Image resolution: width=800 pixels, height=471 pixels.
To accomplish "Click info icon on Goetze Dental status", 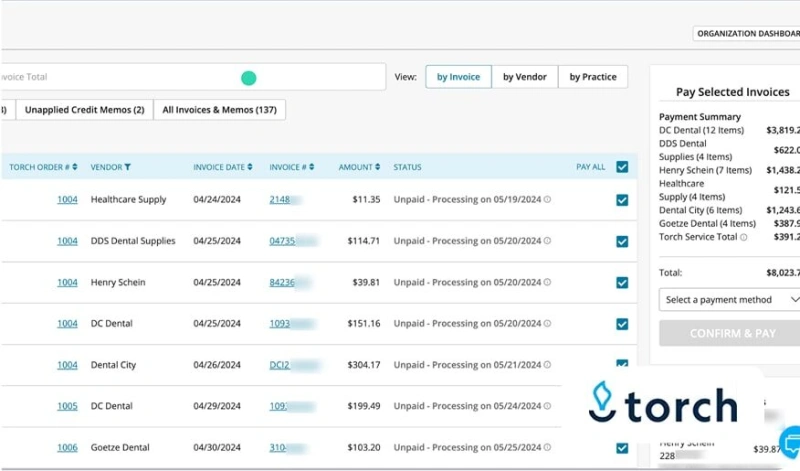I will pos(547,448).
